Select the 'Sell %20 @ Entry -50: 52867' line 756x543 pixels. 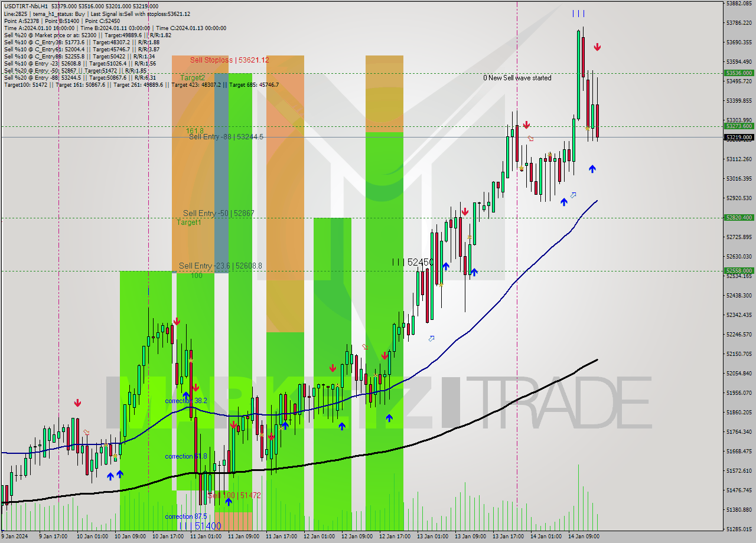click(74, 70)
